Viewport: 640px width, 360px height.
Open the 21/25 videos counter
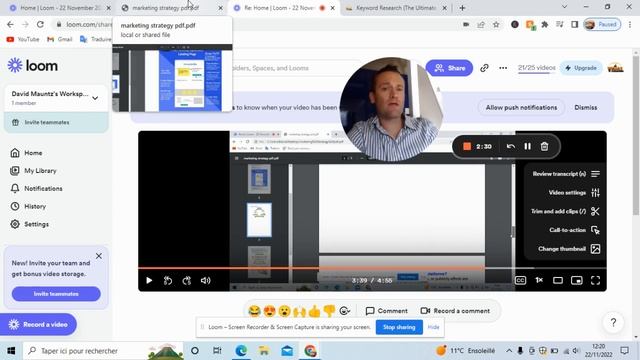click(537, 68)
